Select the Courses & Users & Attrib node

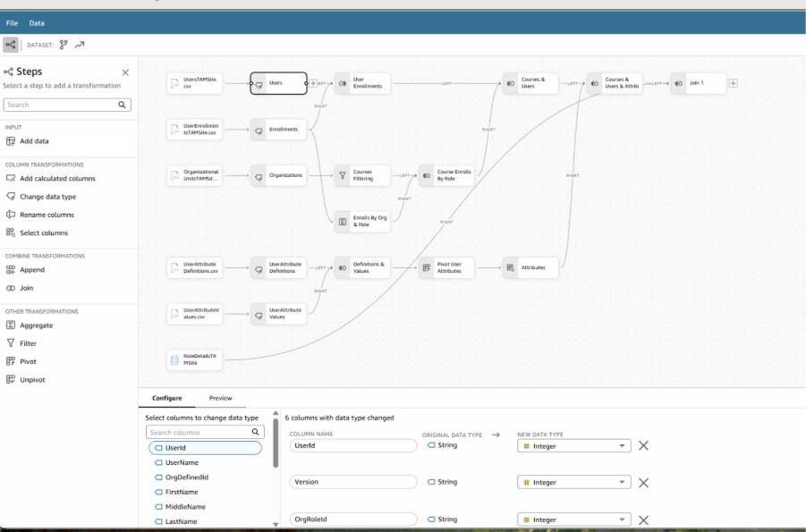pos(615,83)
